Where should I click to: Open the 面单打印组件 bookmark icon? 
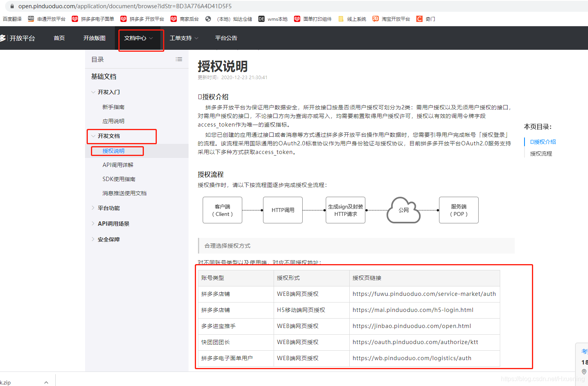297,19
